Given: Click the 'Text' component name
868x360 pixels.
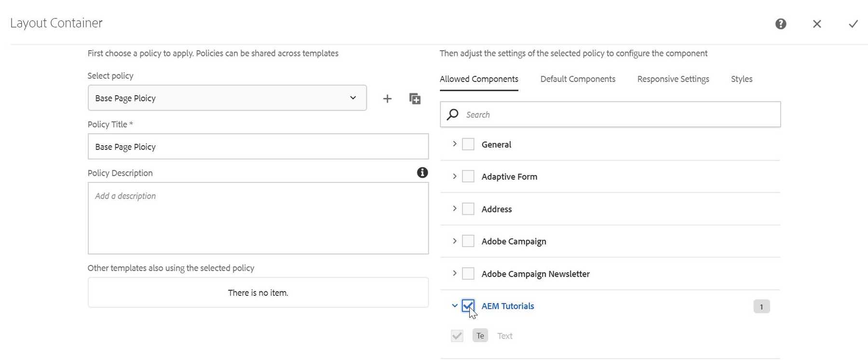Looking at the screenshot, I should [505, 336].
